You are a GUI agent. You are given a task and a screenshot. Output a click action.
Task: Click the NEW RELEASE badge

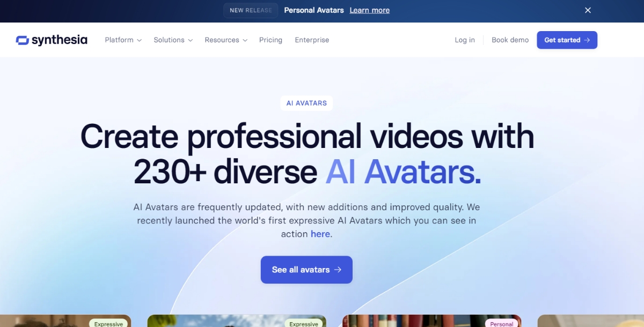tap(251, 10)
